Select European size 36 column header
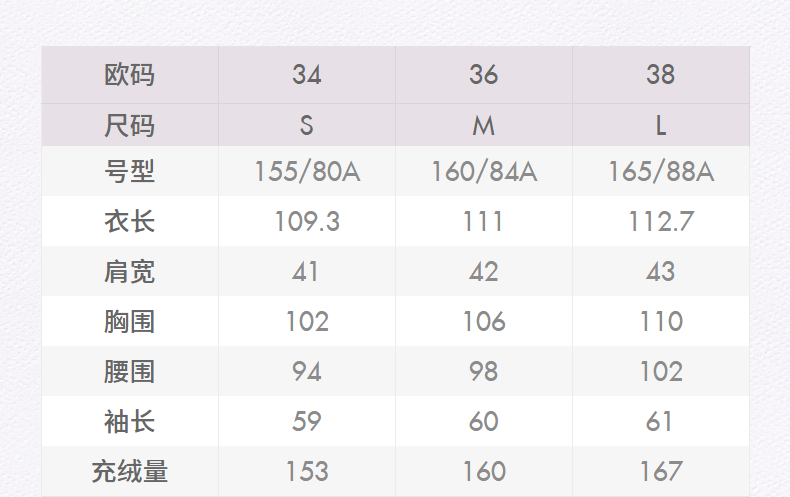Screen dimensions: 790x497 (x=484, y=75)
